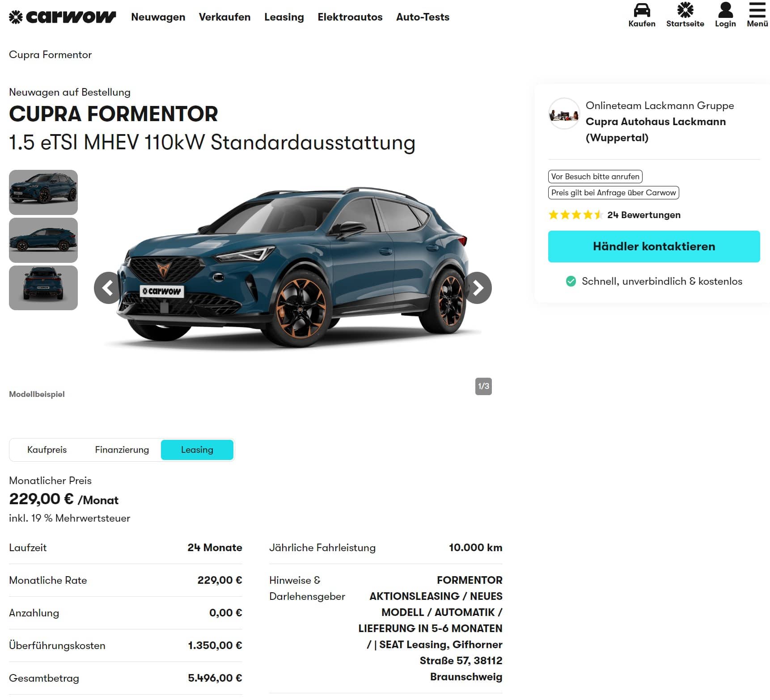Open the Cupra Formentor breadcrumb link
The height and width of the screenshot is (700, 770).
coord(50,55)
